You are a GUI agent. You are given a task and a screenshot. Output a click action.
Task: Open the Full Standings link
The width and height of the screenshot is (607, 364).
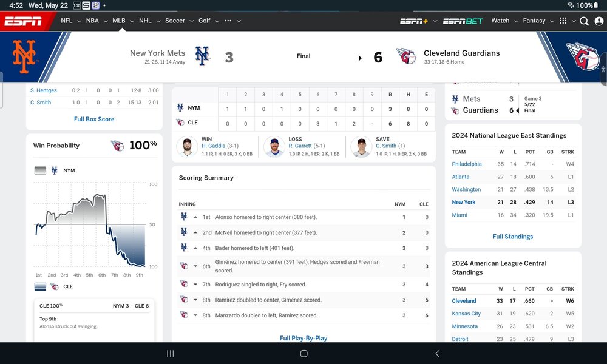(x=513, y=237)
